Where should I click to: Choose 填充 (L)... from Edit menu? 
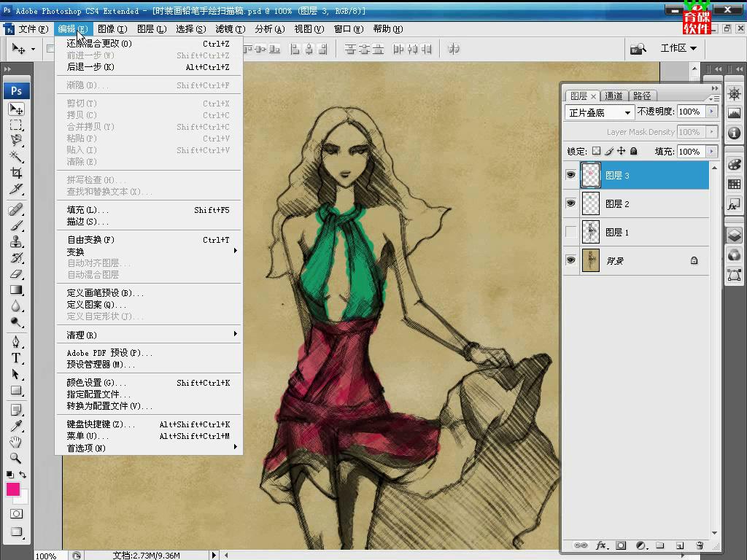click(x=148, y=209)
